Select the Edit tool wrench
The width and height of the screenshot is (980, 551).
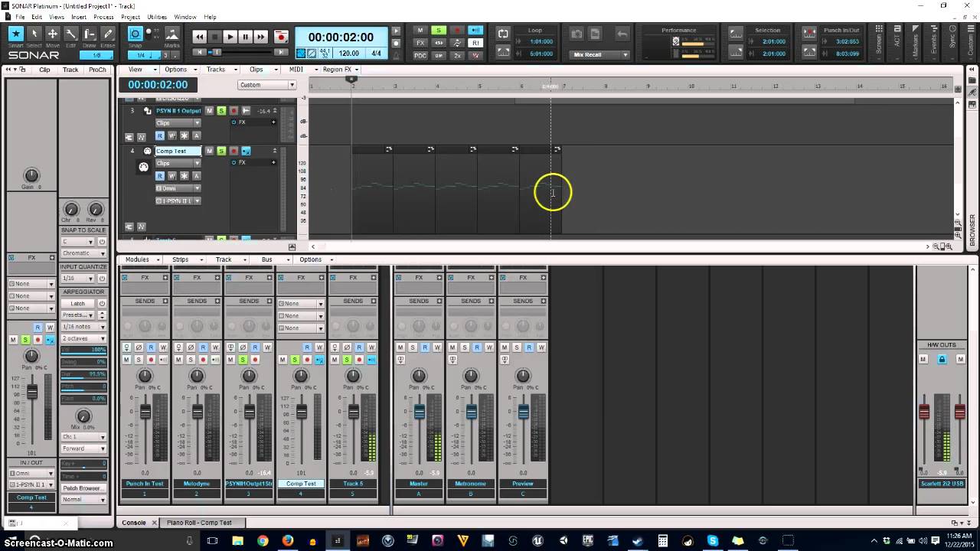tap(70, 34)
